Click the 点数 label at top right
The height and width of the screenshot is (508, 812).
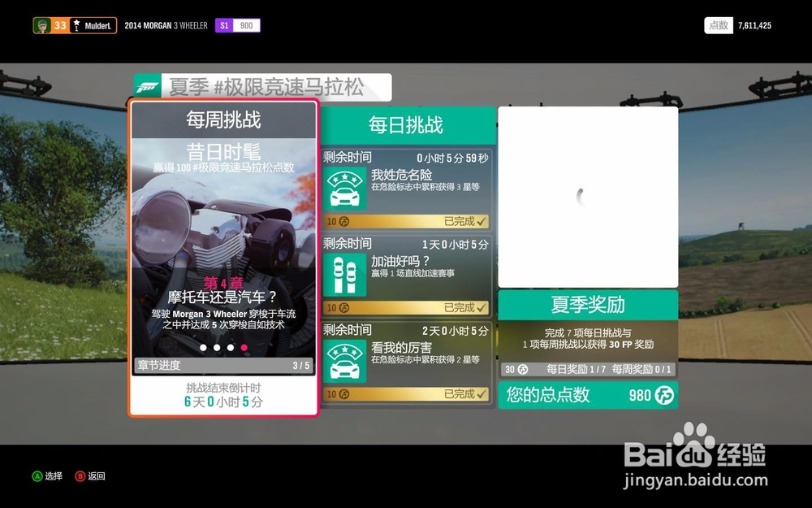(719, 25)
